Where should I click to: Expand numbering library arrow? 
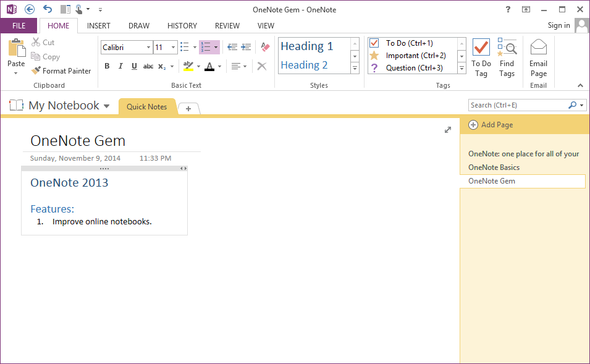point(216,48)
